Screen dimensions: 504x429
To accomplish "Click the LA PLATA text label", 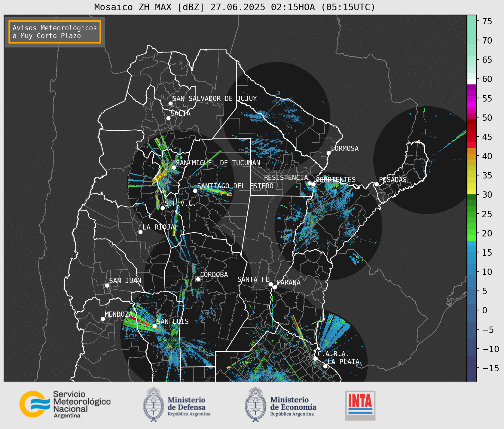I will click(x=344, y=362).
